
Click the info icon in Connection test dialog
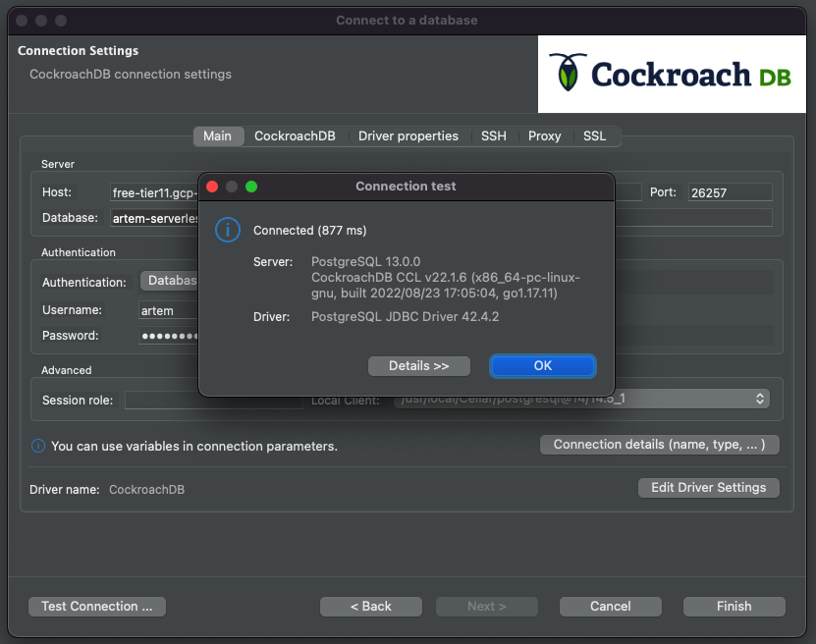(x=228, y=230)
